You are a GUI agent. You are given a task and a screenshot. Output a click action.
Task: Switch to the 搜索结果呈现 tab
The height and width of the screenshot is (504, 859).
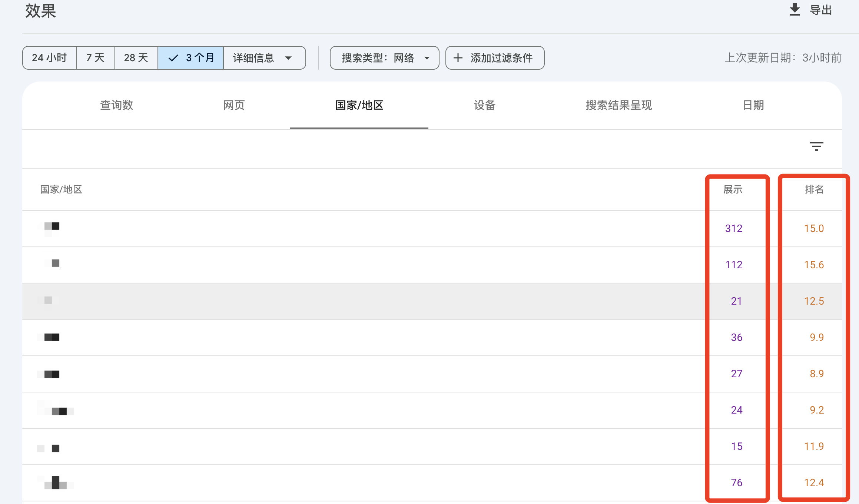pos(618,105)
